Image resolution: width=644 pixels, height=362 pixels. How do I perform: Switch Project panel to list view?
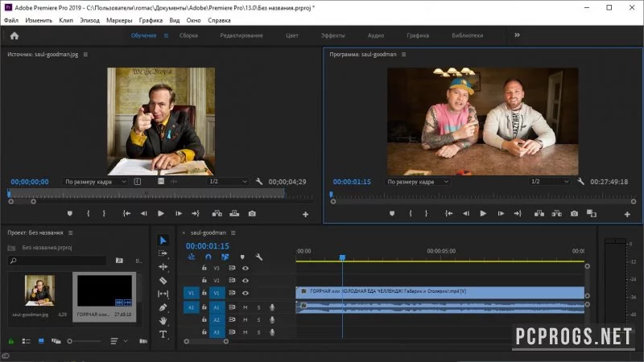point(27,341)
